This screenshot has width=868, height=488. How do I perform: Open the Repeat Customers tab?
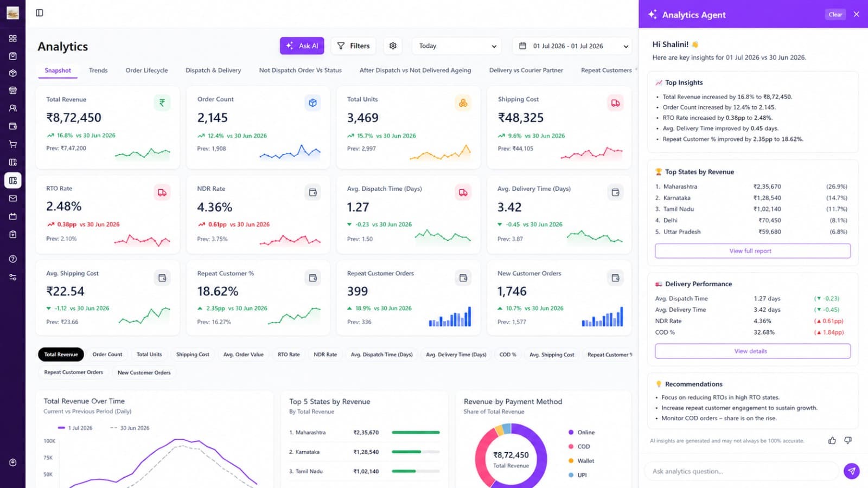click(x=606, y=70)
